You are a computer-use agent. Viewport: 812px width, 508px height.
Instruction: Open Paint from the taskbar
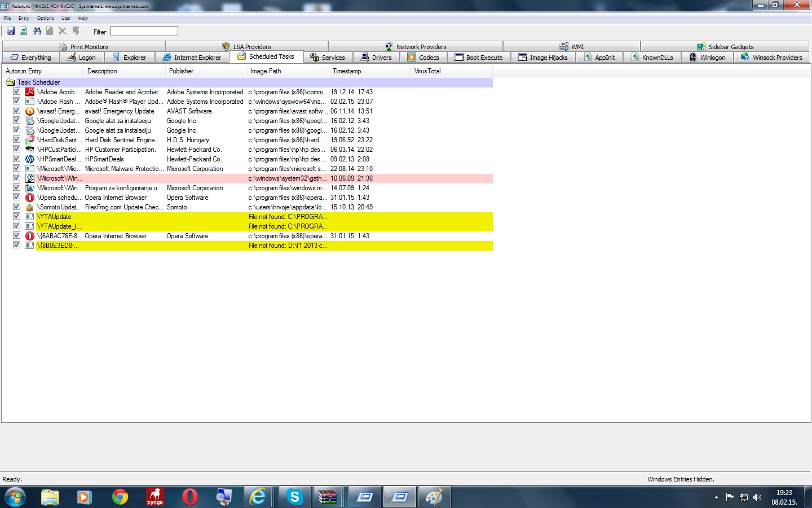pos(434,497)
